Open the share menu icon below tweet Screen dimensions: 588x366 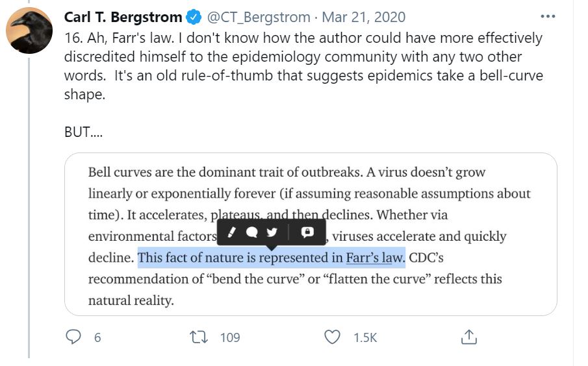(x=468, y=337)
